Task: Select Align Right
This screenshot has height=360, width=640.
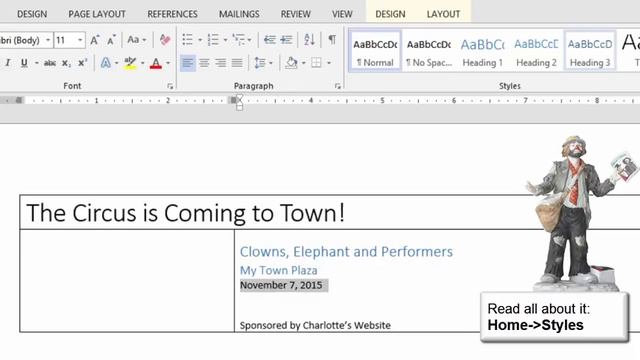Action: point(220,63)
